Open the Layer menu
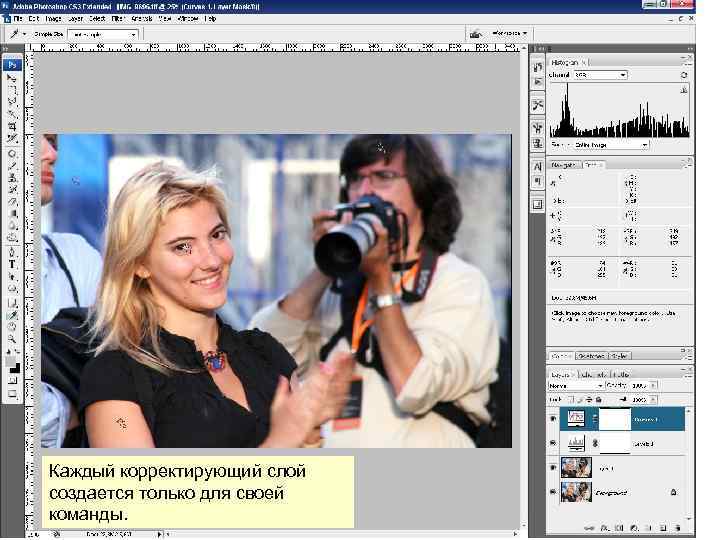 point(76,19)
